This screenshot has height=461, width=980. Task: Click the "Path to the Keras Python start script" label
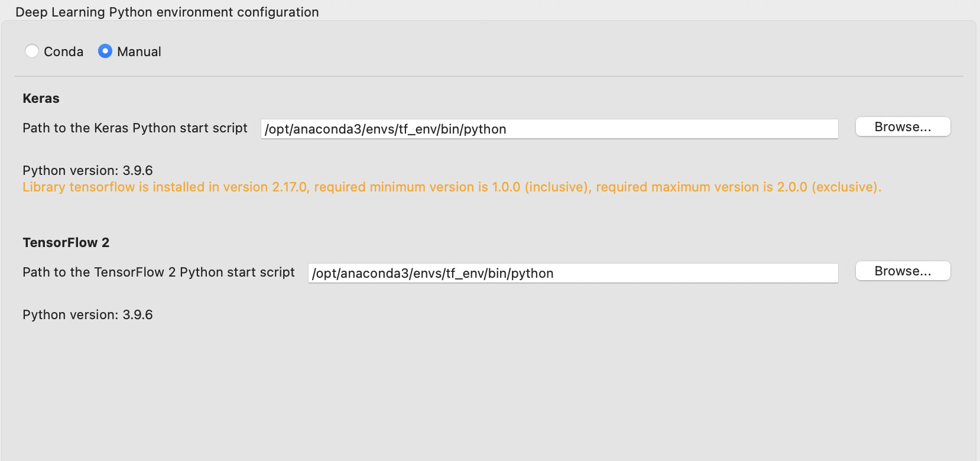tap(135, 128)
